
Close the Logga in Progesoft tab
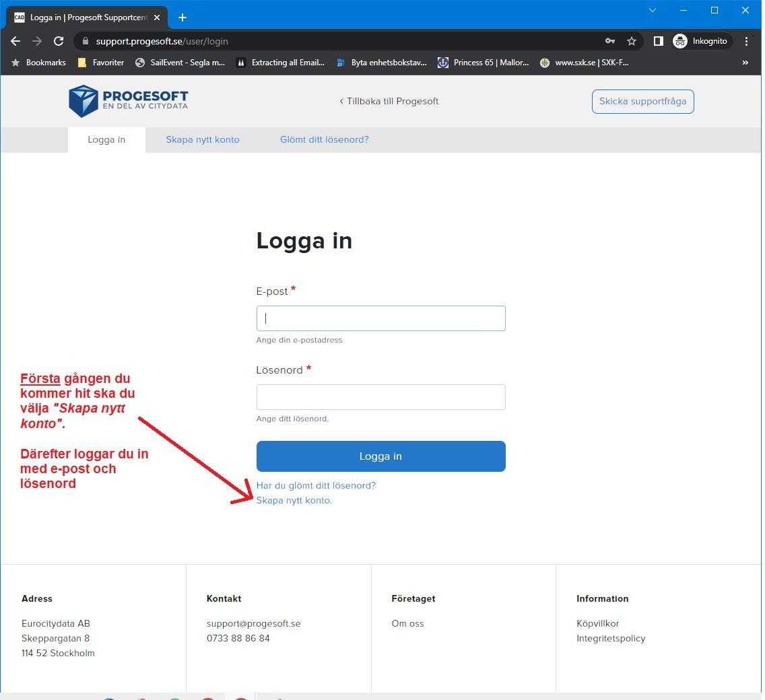157,17
